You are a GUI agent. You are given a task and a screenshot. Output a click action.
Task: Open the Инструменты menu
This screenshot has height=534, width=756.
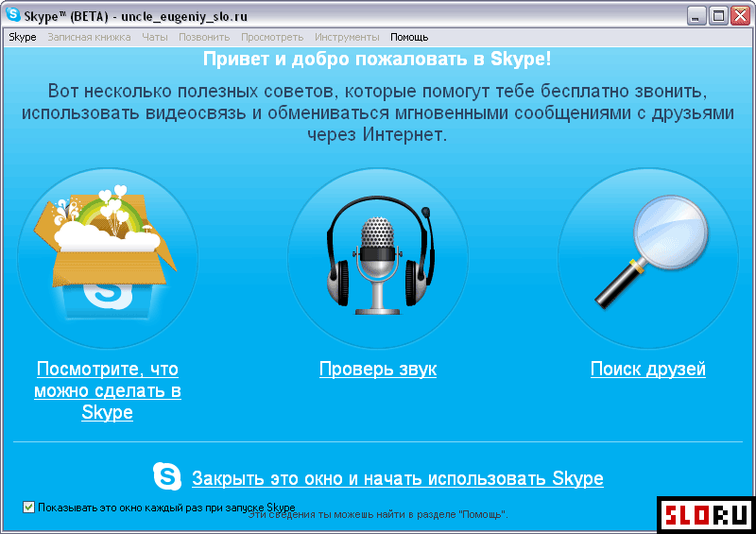pyautogui.click(x=347, y=37)
